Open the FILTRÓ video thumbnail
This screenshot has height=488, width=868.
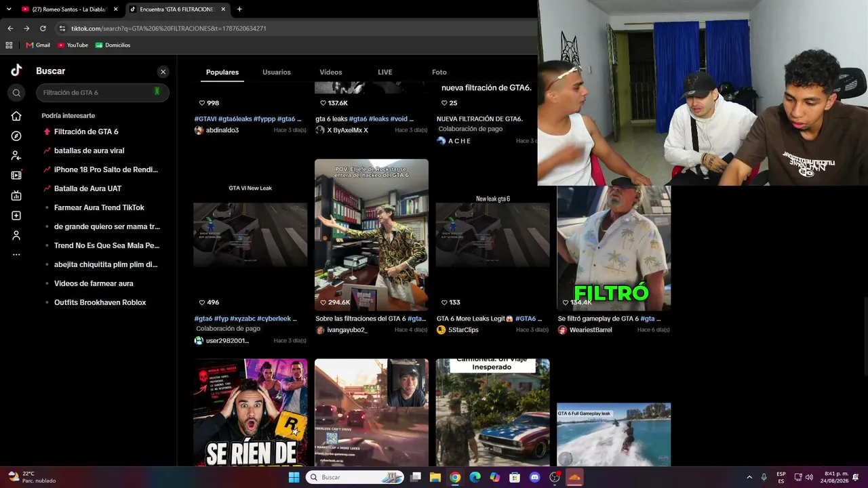pos(614,248)
